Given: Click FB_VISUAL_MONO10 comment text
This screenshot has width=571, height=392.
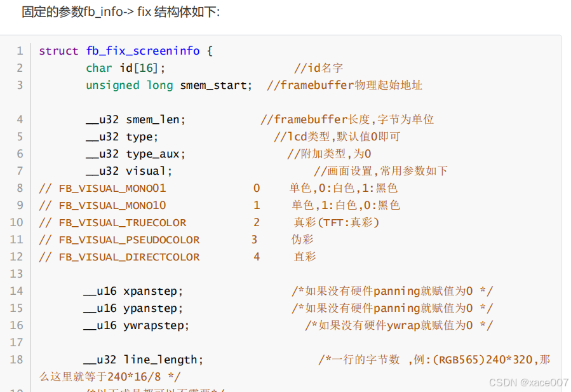Looking at the screenshot, I should coord(112,205).
